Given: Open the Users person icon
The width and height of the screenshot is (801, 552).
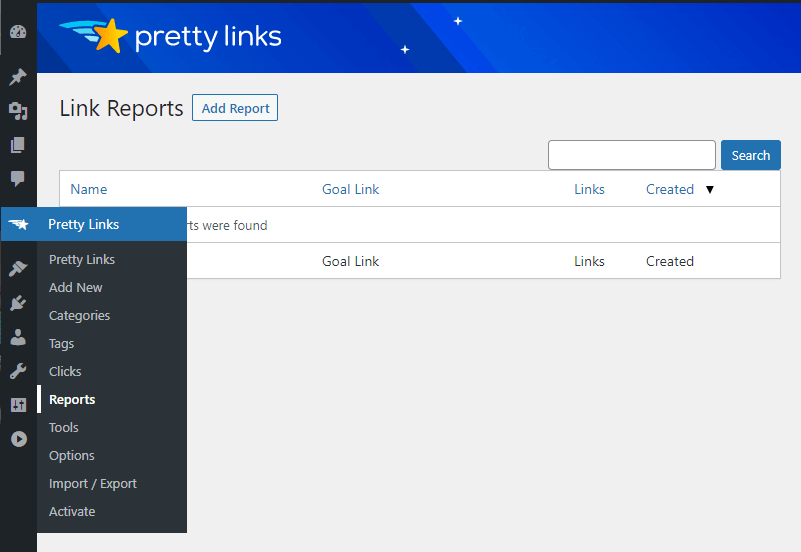Looking at the screenshot, I should pyautogui.click(x=18, y=337).
